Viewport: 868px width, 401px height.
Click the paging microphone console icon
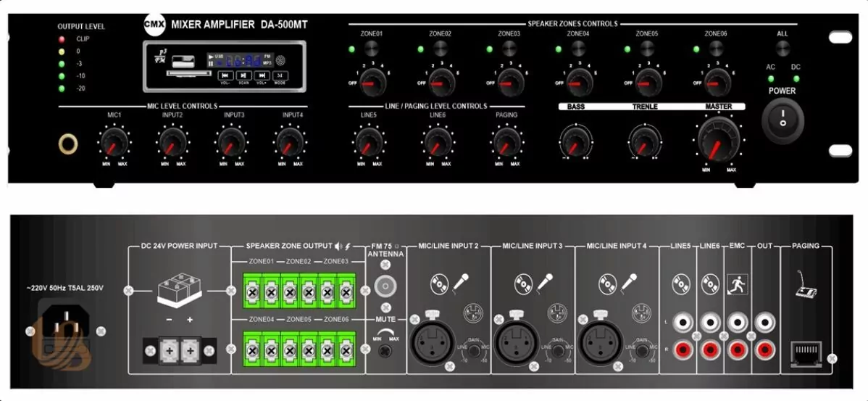point(804,286)
